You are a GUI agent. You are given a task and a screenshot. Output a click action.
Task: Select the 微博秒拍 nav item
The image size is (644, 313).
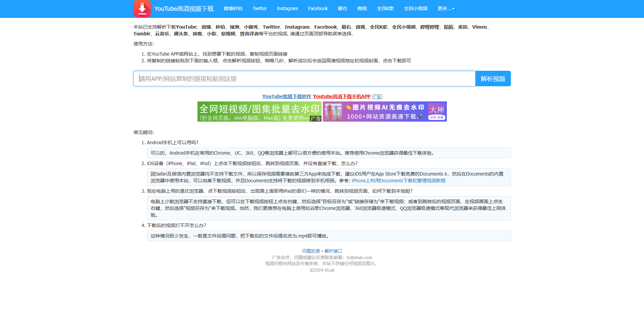[233, 8]
